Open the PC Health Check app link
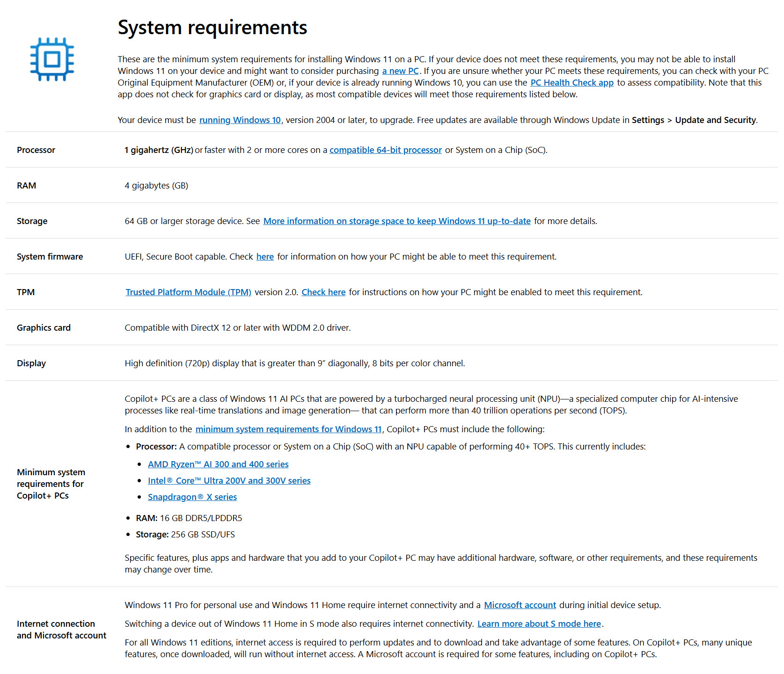Image resolution: width=784 pixels, height=674 pixels. (x=572, y=83)
